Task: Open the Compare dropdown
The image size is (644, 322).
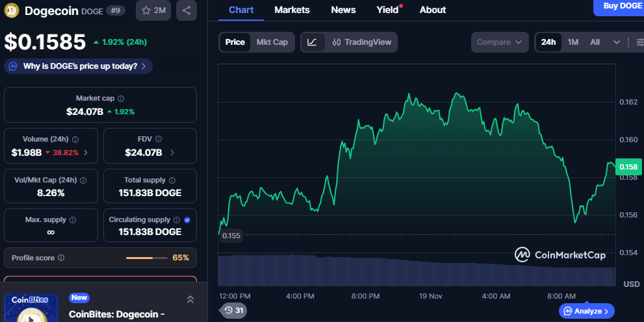Action: 499,42
